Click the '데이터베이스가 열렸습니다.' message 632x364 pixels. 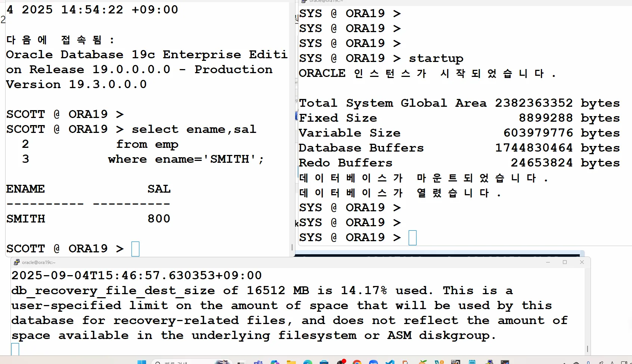click(400, 193)
